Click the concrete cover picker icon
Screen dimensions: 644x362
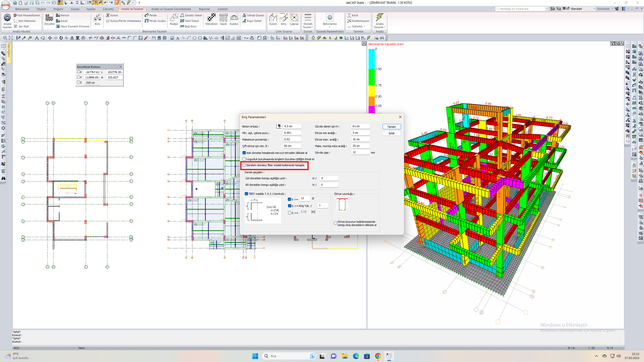[x=279, y=126]
